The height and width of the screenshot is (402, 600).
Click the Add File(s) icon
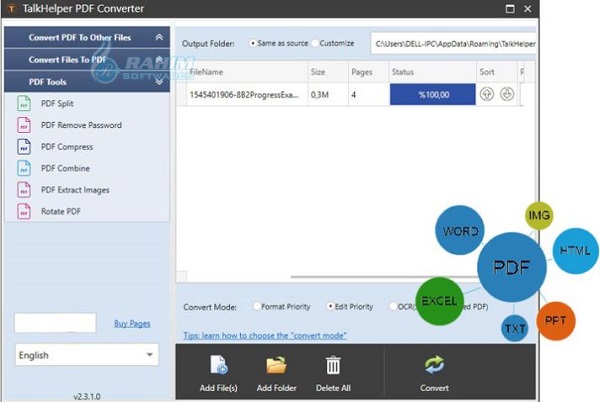pyautogui.click(x=218, y=365)
